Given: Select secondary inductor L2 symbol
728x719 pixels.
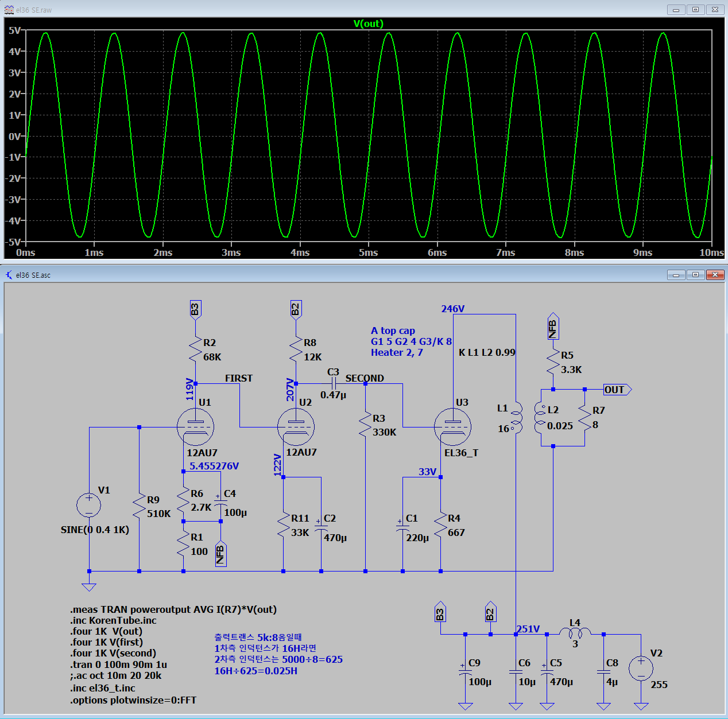Looking at the screenshot, I should click(x=540, y=418).
